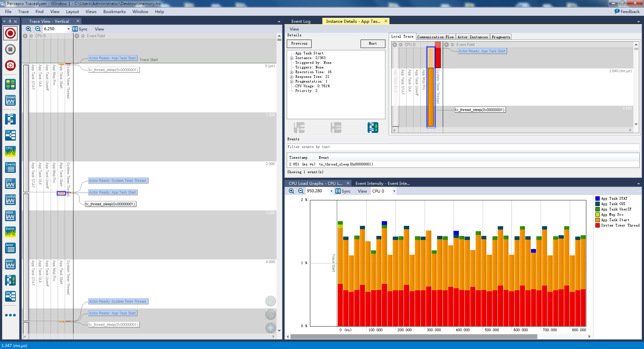Toggle Sync in the CPU Load Graphs toolbar
644x349 pixels.
point(343,191)
